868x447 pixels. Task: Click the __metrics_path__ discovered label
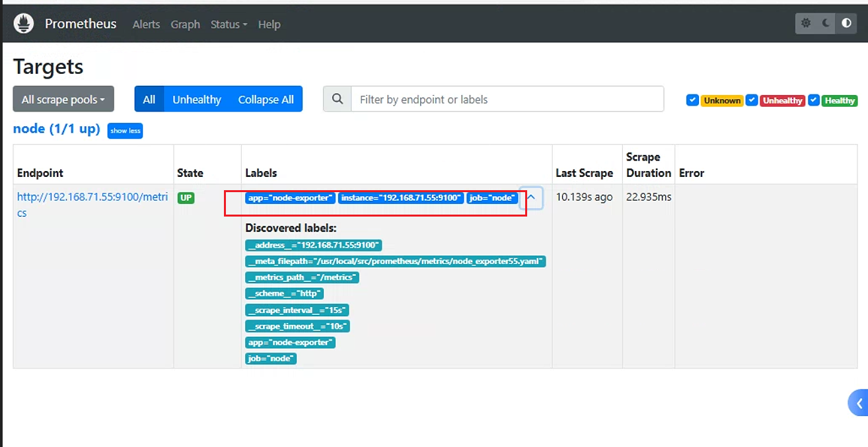[302, 277]
